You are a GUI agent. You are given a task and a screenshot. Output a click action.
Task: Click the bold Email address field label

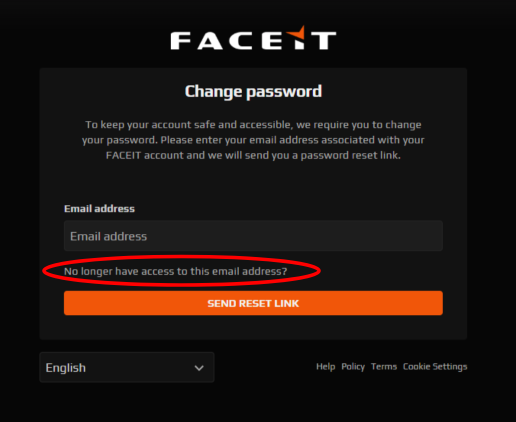coord(99,209)
